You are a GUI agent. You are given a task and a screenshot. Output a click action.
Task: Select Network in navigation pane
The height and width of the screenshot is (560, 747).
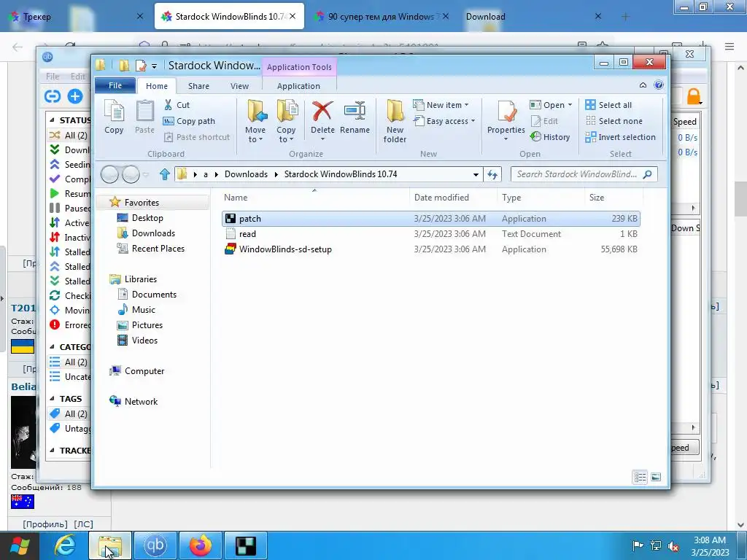point(133,402)
